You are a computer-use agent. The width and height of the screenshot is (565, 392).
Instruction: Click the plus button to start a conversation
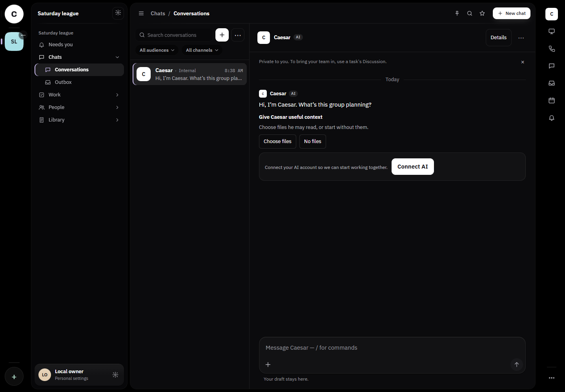222,35
